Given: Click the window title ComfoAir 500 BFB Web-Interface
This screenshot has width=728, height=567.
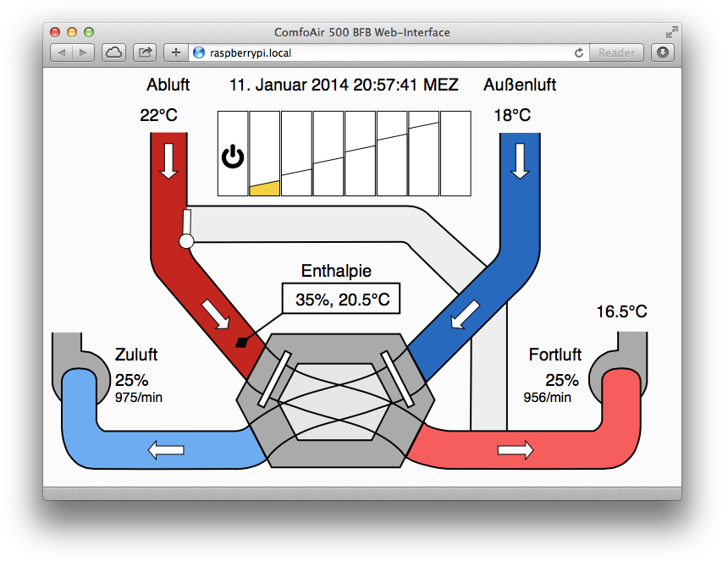Looking at the screenshot, I should pos(362,32).
